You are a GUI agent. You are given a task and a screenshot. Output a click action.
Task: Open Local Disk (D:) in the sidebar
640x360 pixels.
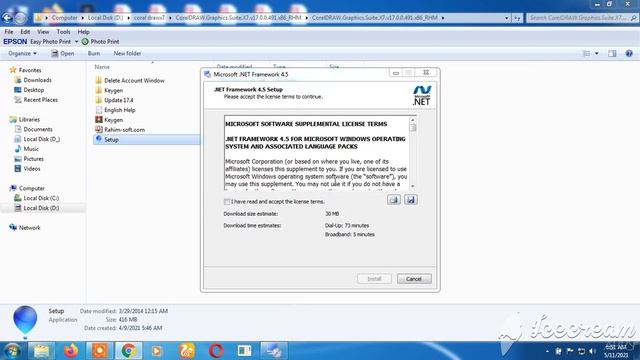pos(41,208)
